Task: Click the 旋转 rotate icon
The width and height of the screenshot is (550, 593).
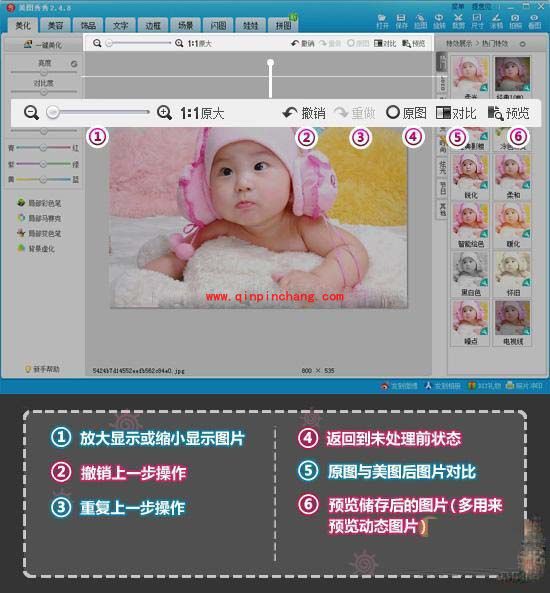Action: [x=439, y=22]
